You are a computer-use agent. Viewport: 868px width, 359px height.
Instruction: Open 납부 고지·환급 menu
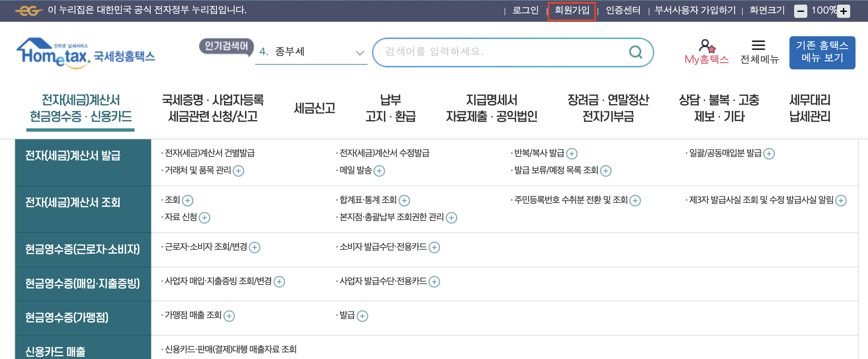click(390, 108)
